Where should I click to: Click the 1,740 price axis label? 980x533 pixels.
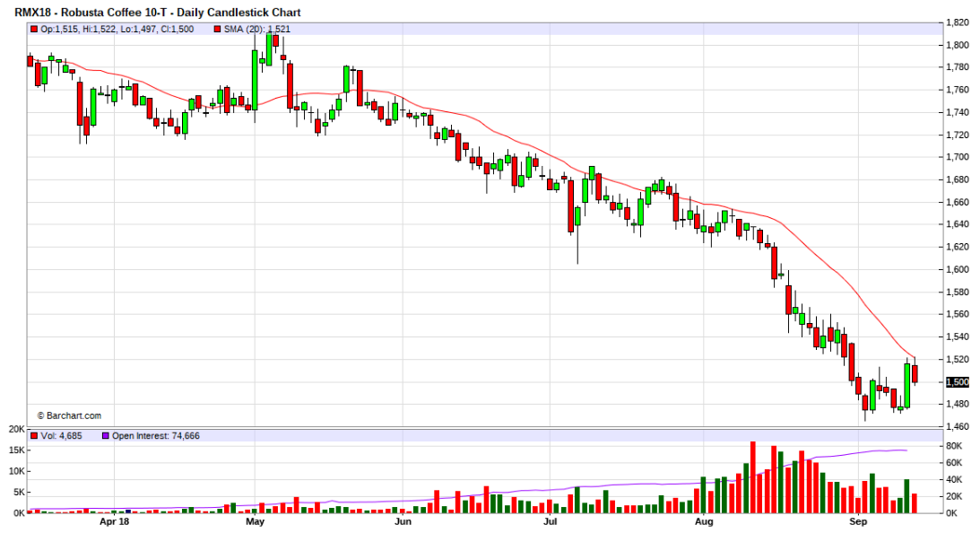(958, 112)
